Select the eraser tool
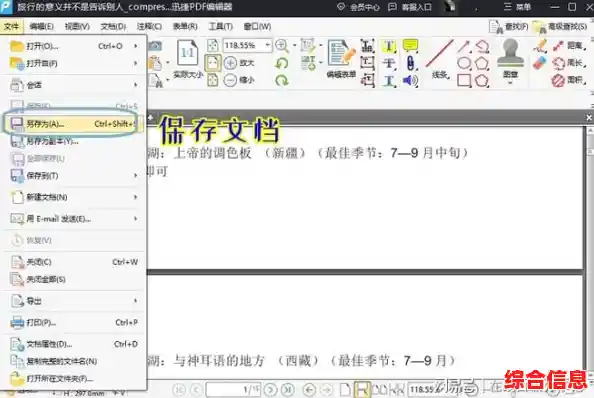 tap(539, 63)
